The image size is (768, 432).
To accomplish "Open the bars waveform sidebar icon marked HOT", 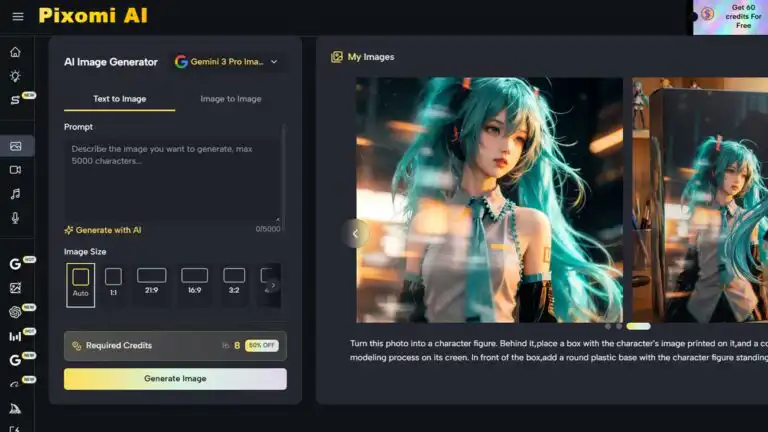I will tap(15, 336).
